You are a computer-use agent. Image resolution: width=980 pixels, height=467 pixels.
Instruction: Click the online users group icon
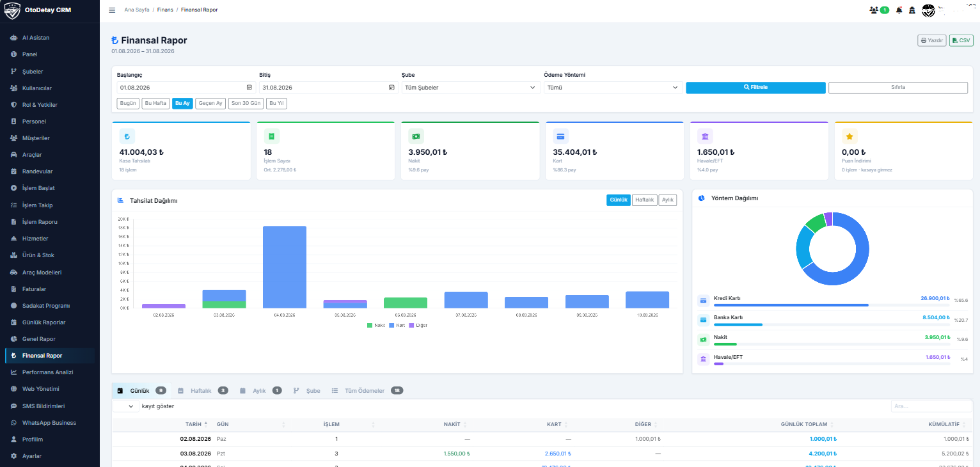click(874, 10)
